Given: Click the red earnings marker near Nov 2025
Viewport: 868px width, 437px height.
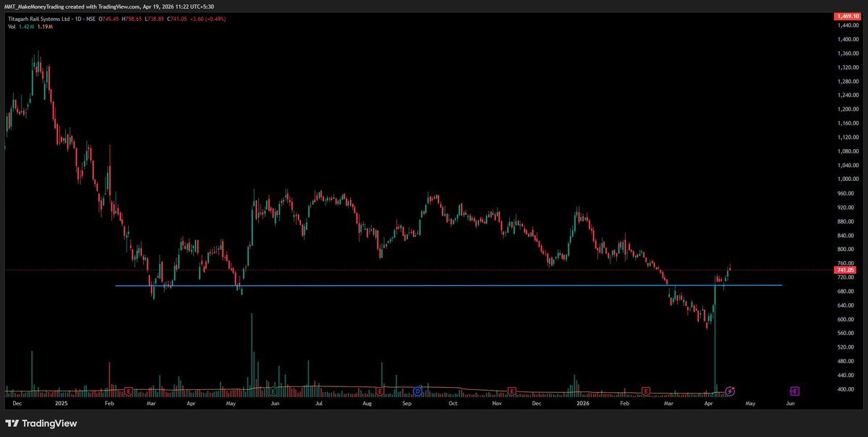Looking at the screenshot, I should tap(511, 391).
